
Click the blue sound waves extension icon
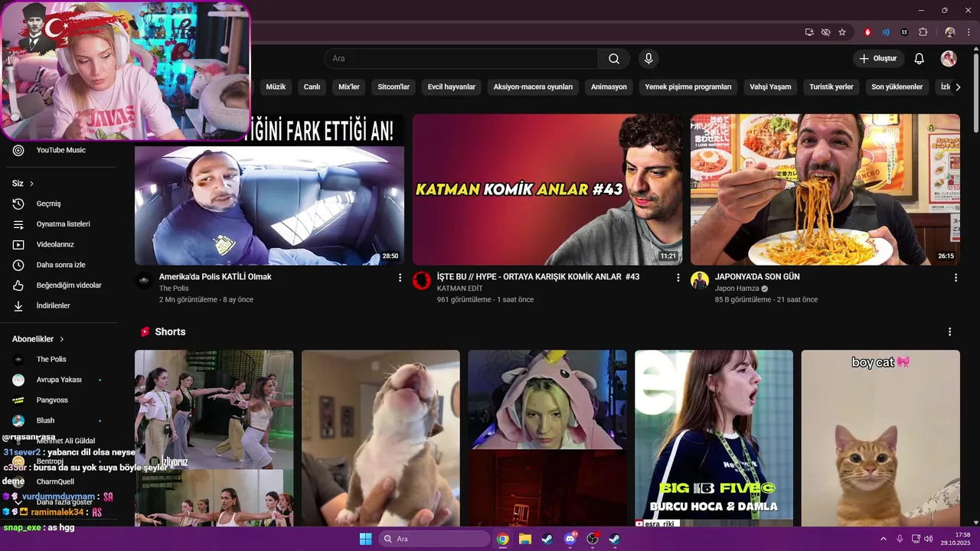pos(886,32)
